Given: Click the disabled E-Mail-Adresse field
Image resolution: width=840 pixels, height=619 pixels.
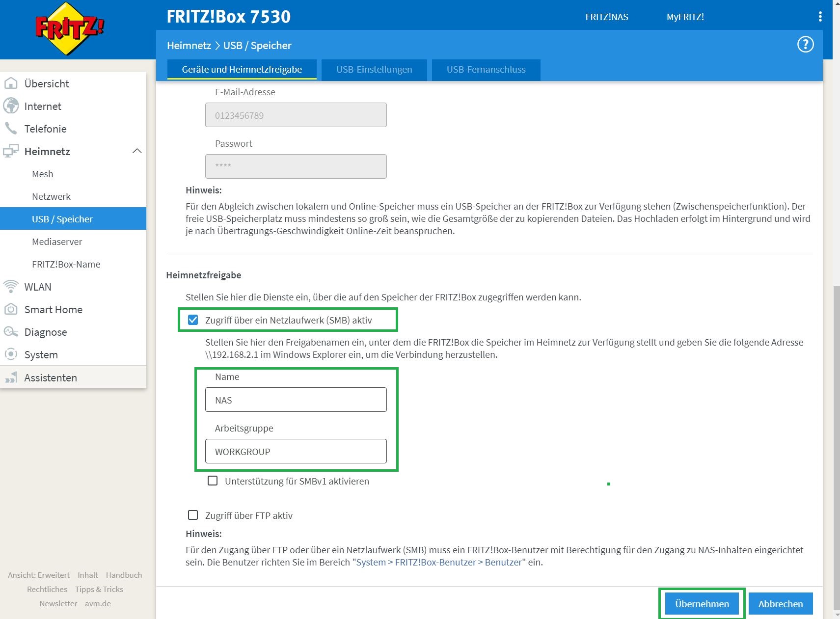Looking at the screenshot, I should (296, 115).
